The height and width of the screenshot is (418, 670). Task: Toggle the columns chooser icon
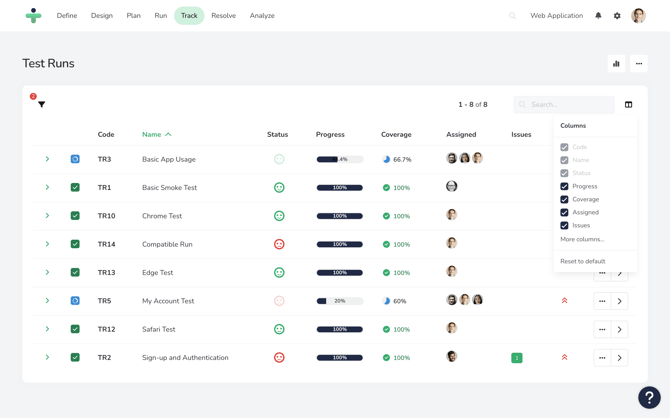(628, 105)
